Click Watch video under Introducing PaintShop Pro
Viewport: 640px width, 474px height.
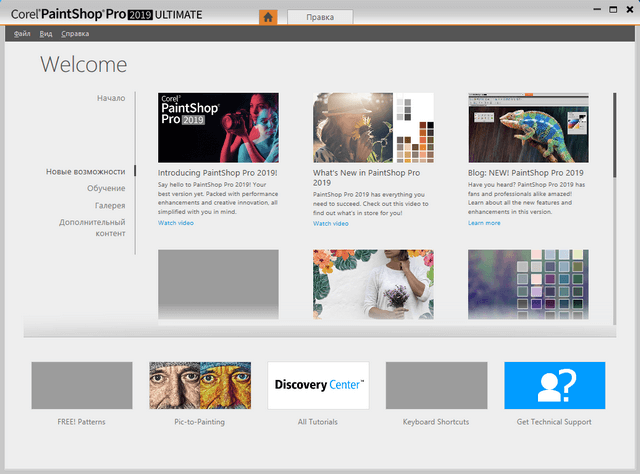coord(176,223)
